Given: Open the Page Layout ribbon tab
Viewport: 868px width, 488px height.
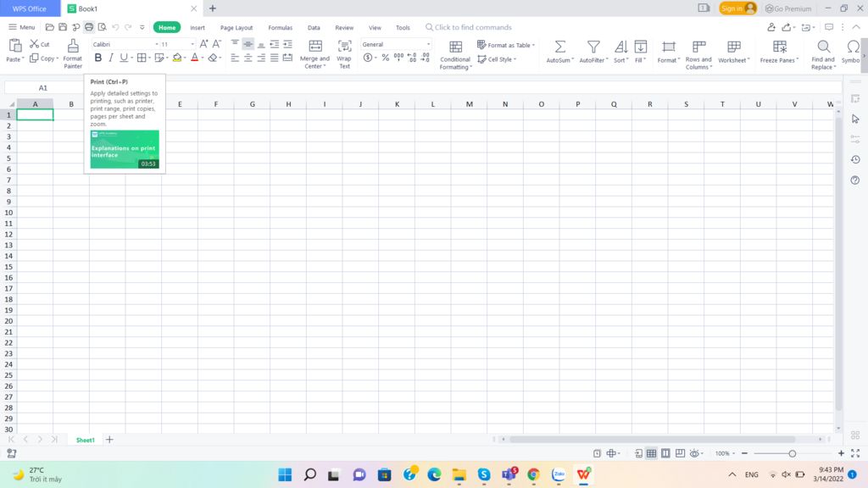Looking at the screenshot, I should point(236,27).
